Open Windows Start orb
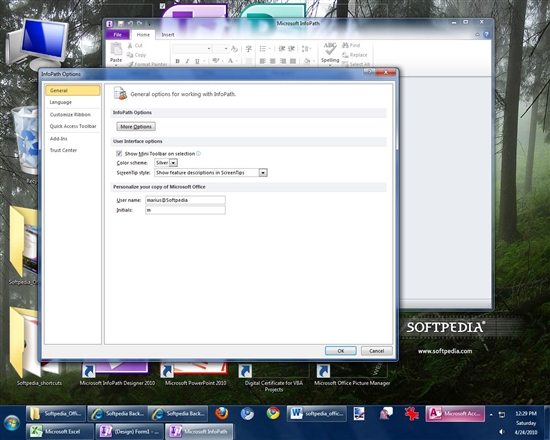Screen dimensions: 550x440 tap(12, 423)
